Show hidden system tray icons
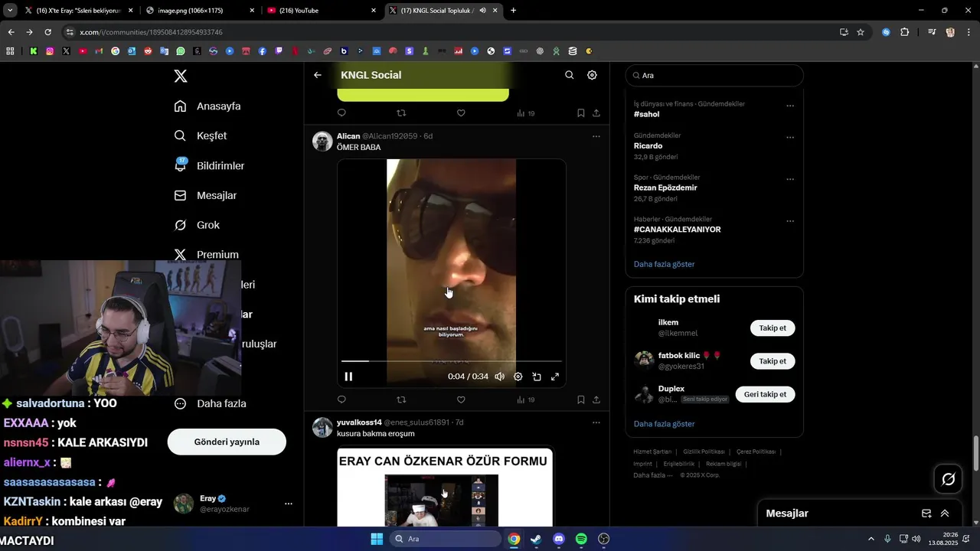Image resolution: width=980 pixels, height=551 pixels. [x=871, y=539]
